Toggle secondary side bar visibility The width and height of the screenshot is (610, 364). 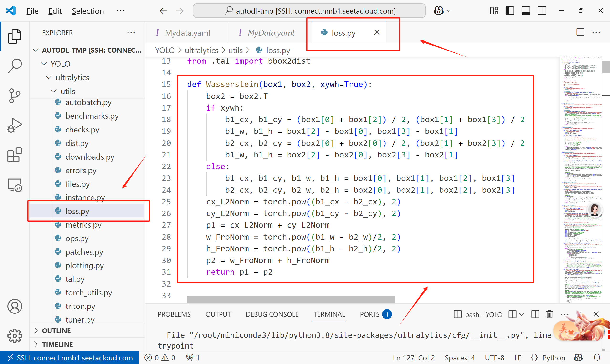pos(542,11)
